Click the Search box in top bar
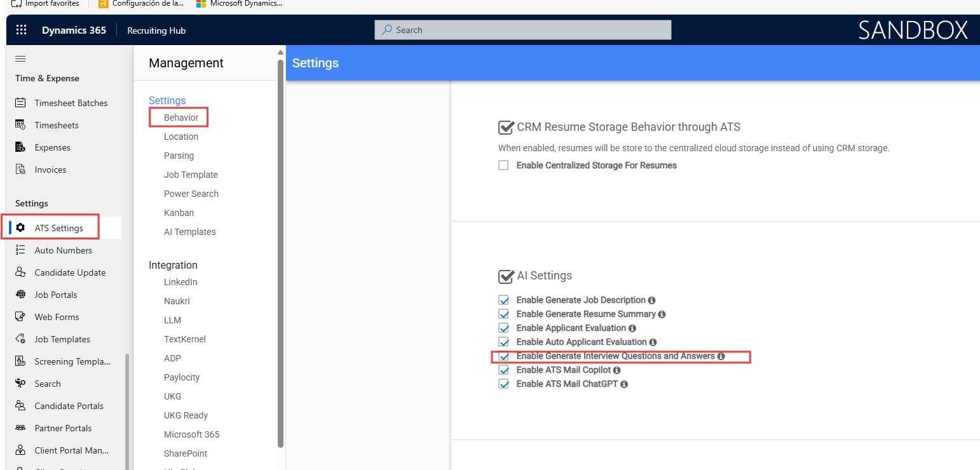This screenshot has height=470, width=980. 523,30
